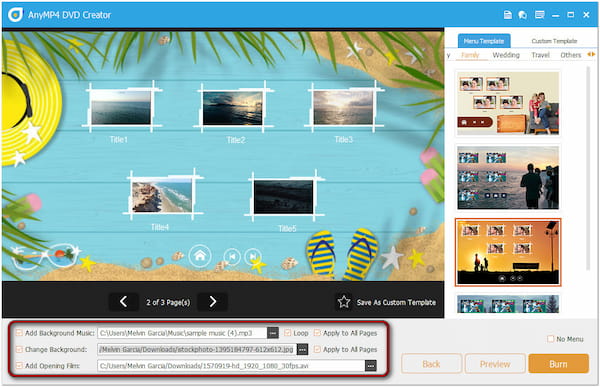This screenshot has width=600, height=387.
Task: Click the Title4 label text
Action: (160, 227)
